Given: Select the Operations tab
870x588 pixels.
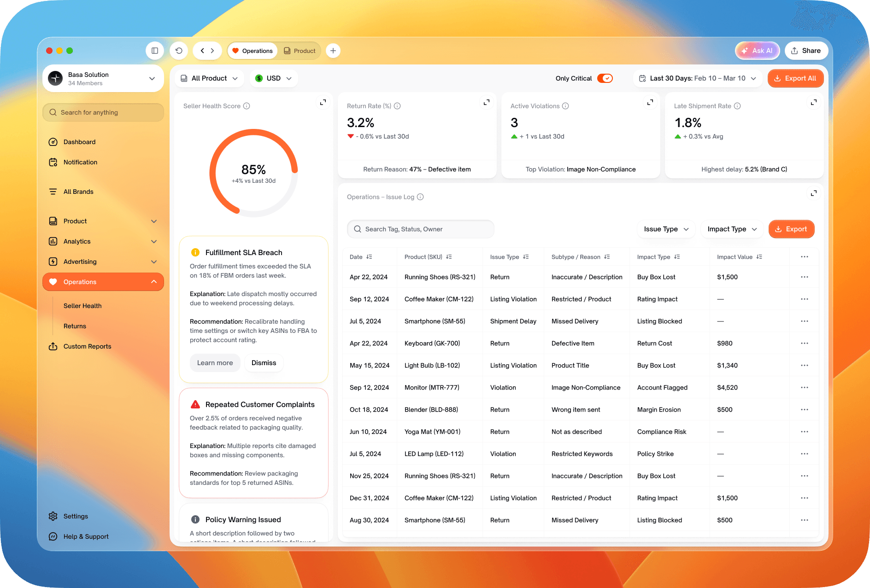Looking at the screenshot, I should coord(253,51).
